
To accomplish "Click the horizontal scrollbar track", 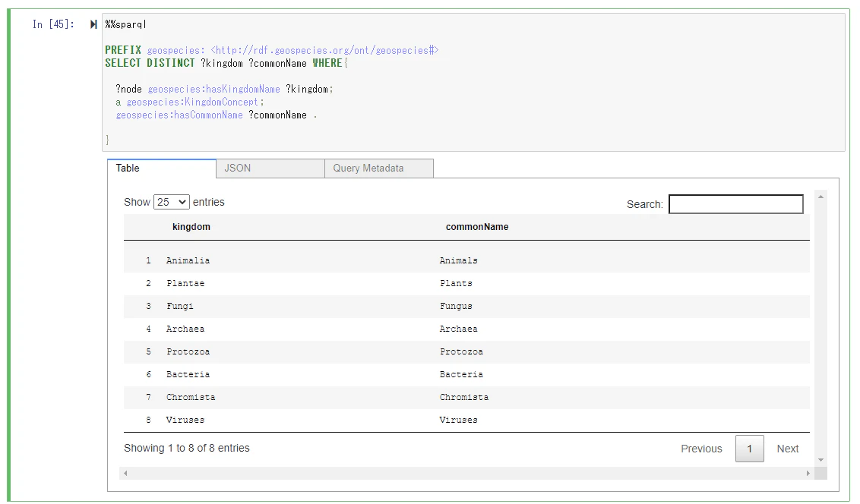I will [x=466, y=474].
